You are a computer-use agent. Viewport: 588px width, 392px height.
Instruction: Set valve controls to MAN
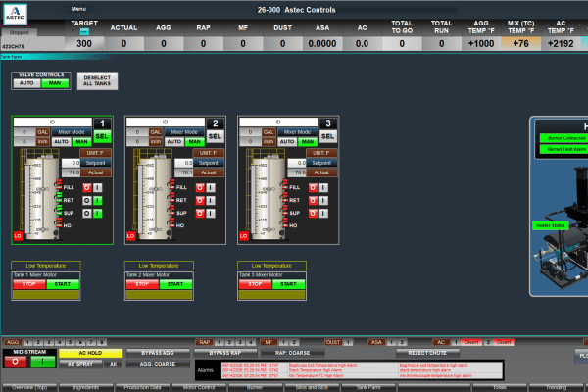tap(55, 83)
